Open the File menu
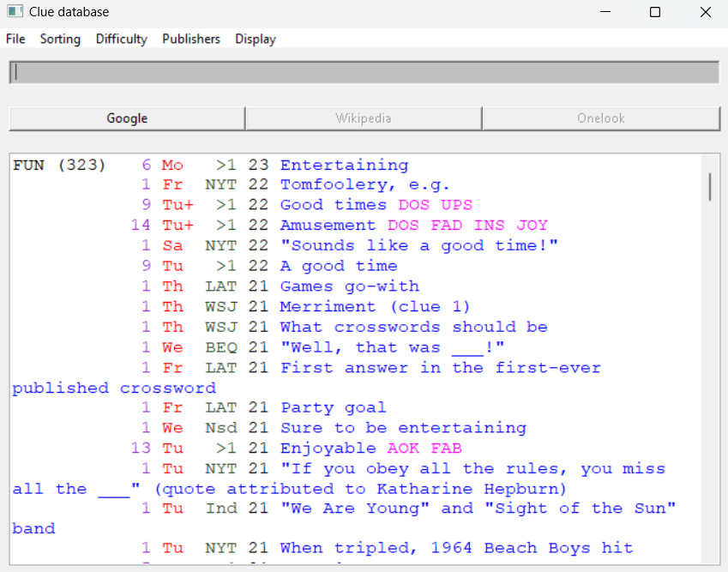This screenshot has width=728, height=572. 15,39
